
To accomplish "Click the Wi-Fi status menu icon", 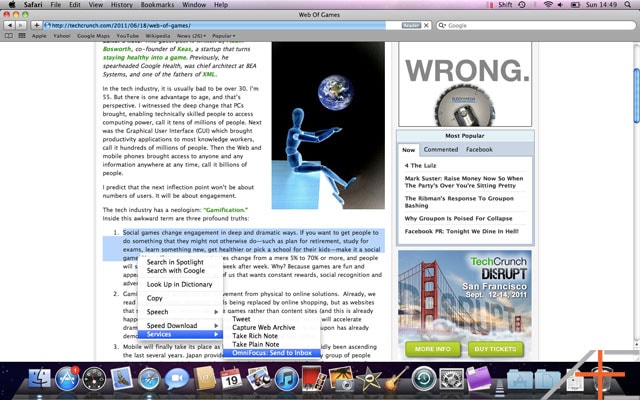I will click(548, 5).
